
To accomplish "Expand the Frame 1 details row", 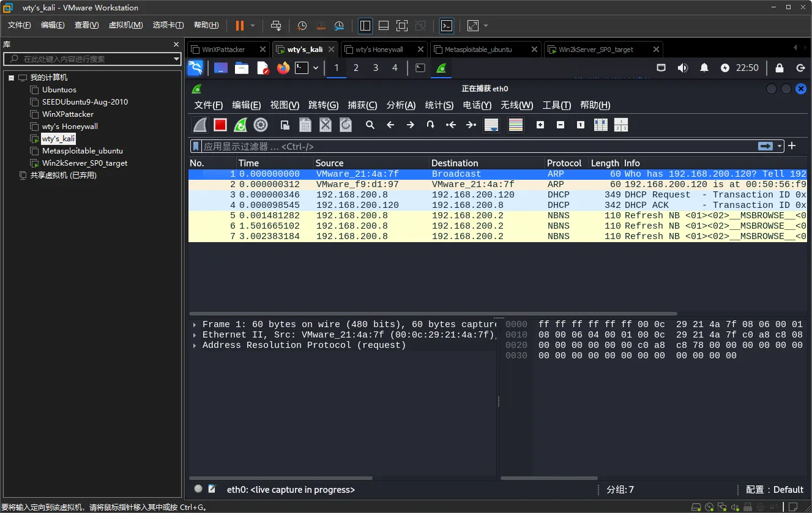I will 195,325.
